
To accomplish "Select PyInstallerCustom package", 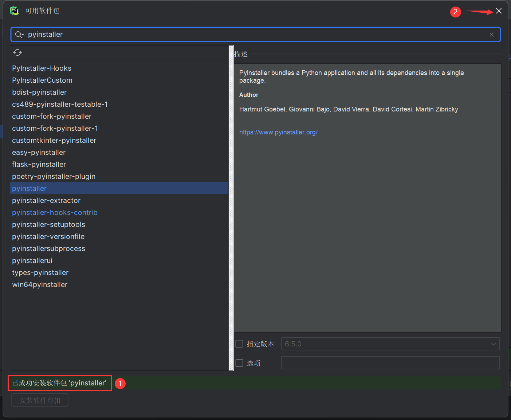I will 119,80.
